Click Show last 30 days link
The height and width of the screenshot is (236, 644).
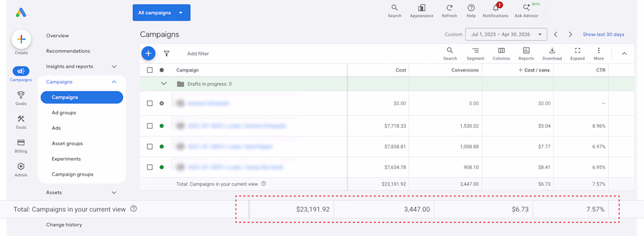604,35
